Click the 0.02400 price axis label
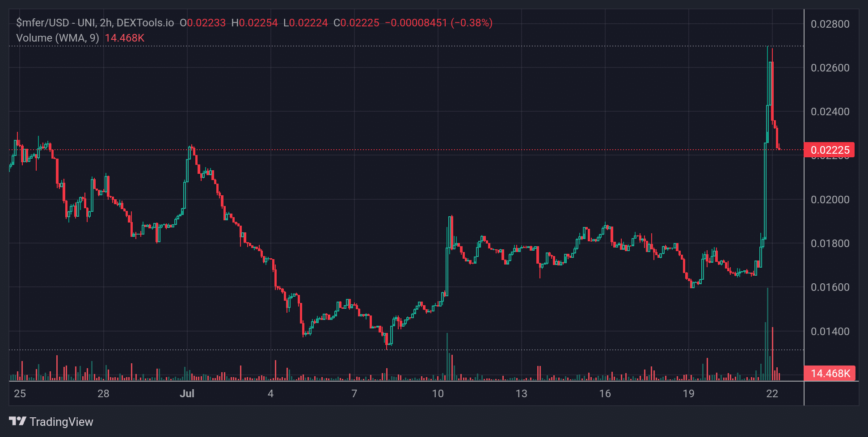The height and width of the screenshot is (437, 868). point(830,112)
